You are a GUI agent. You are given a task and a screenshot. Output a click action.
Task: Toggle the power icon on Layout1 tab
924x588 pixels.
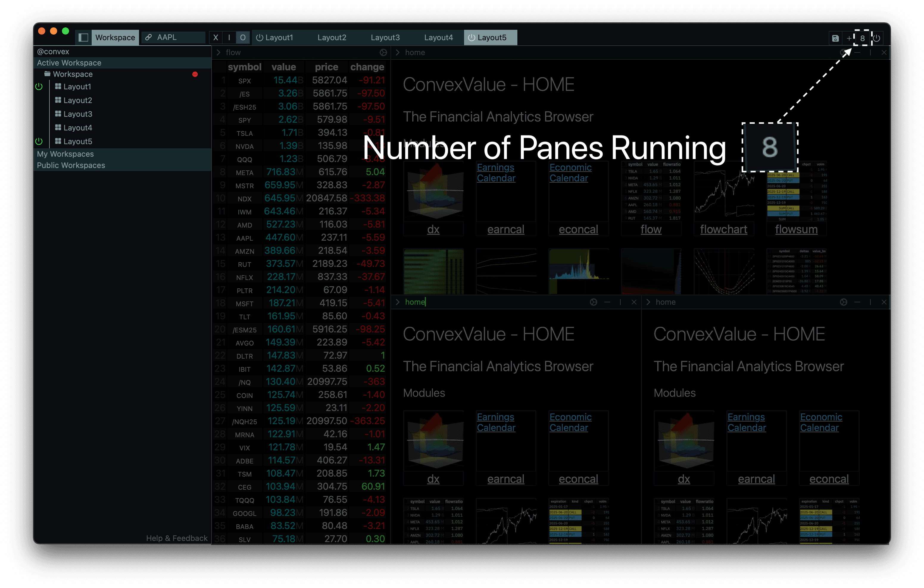[x=259, y=38]
